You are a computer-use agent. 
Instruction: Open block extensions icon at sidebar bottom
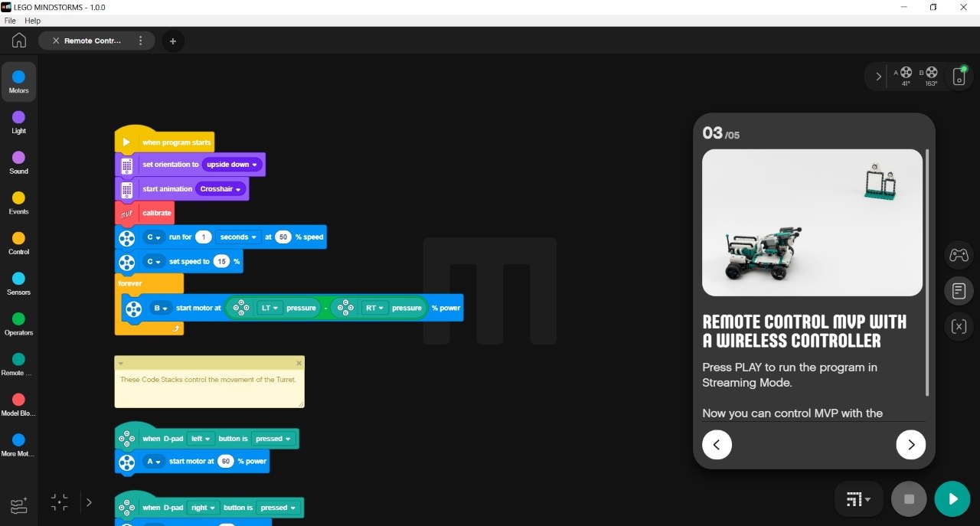coord(18,505)
